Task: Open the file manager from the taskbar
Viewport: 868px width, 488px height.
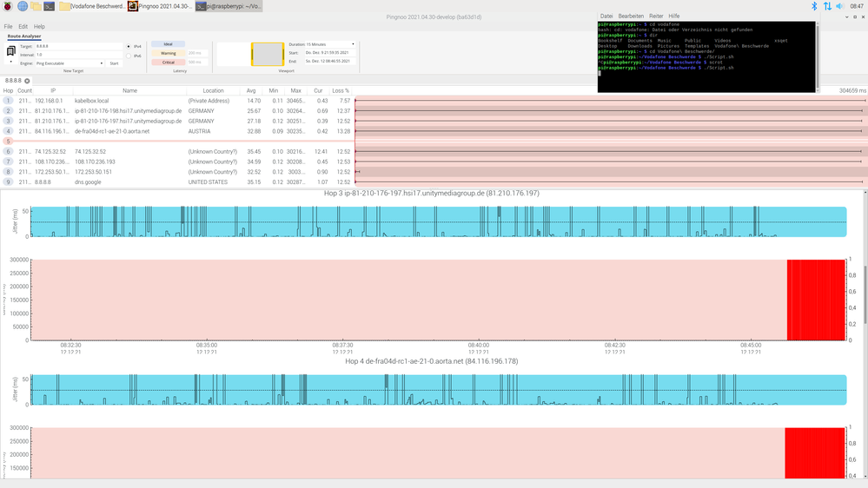Action: (36, 6)
